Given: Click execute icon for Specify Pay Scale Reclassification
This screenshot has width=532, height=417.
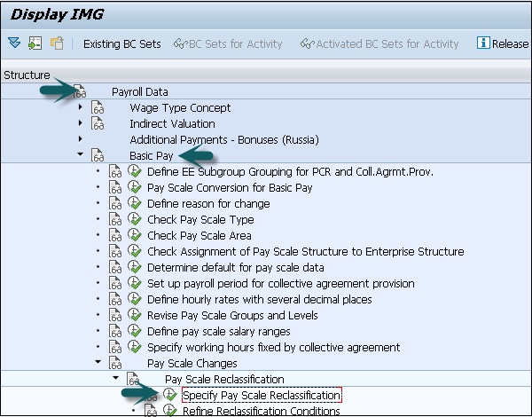Looking at the screenshot, I should click(169, 395).
